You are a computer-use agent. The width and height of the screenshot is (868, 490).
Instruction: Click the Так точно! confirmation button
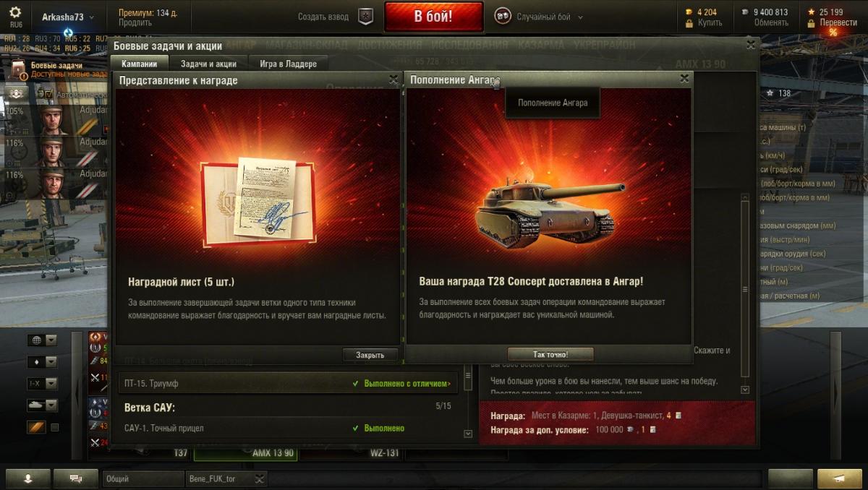coord(550,354)
